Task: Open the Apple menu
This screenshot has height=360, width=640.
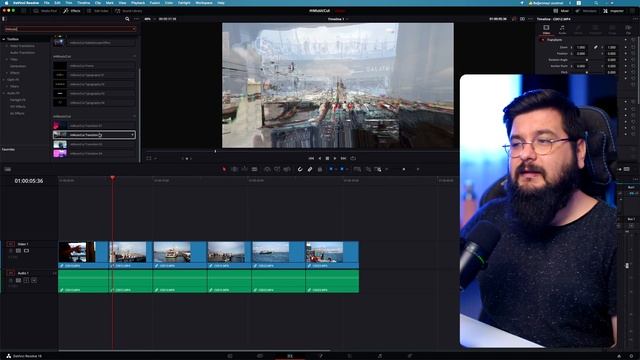Action: point(6,3)
